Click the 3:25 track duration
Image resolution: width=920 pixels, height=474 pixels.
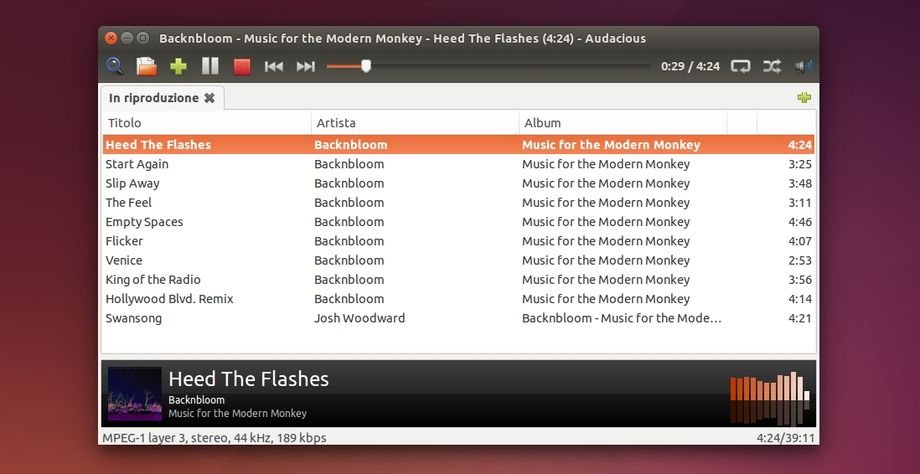800,164
